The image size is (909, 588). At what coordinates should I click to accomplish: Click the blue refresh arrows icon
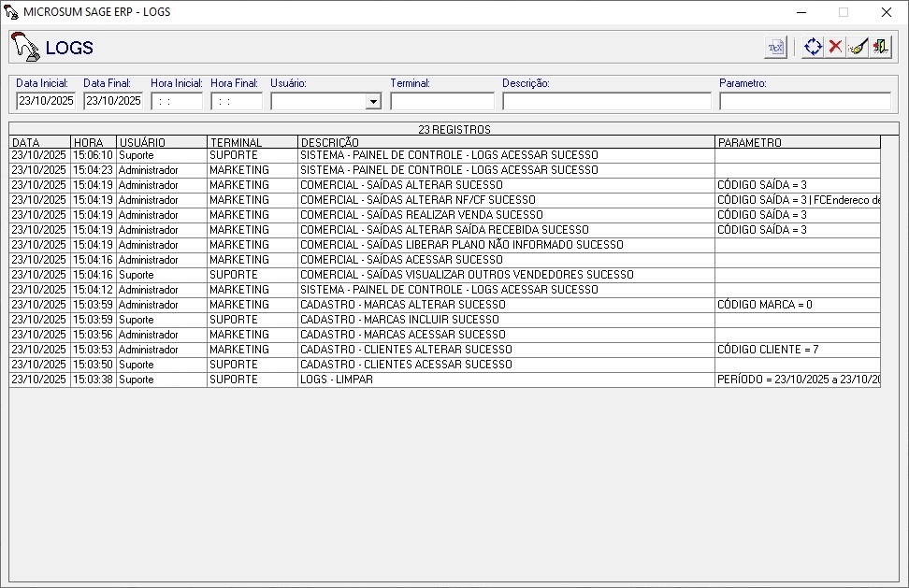(x=812, y=48)
